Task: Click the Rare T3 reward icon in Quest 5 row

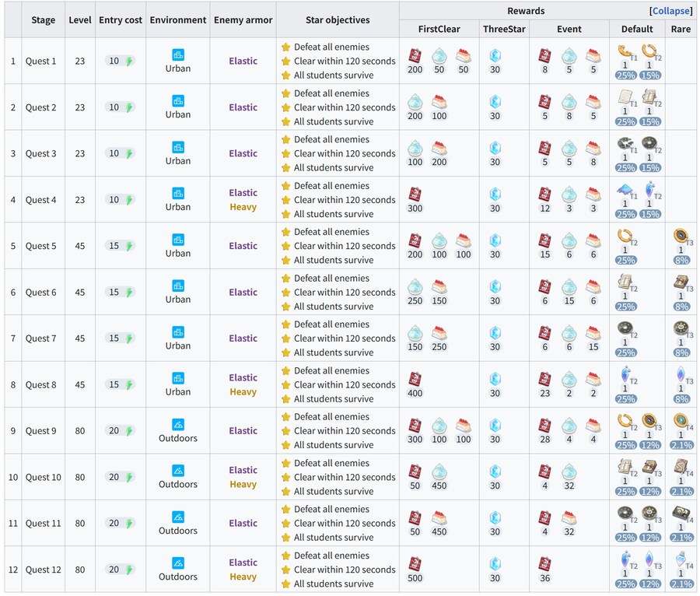Action: [681, 237]
